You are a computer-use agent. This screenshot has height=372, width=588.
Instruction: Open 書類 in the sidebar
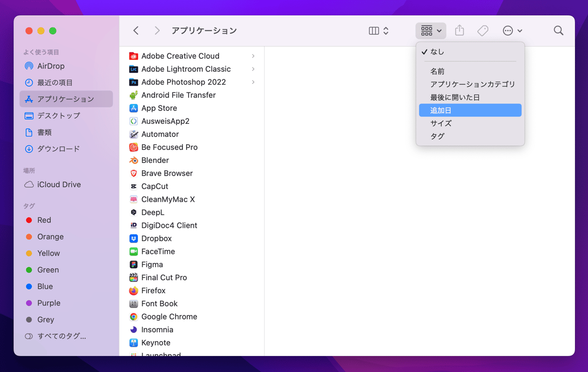tap(66, 132)
